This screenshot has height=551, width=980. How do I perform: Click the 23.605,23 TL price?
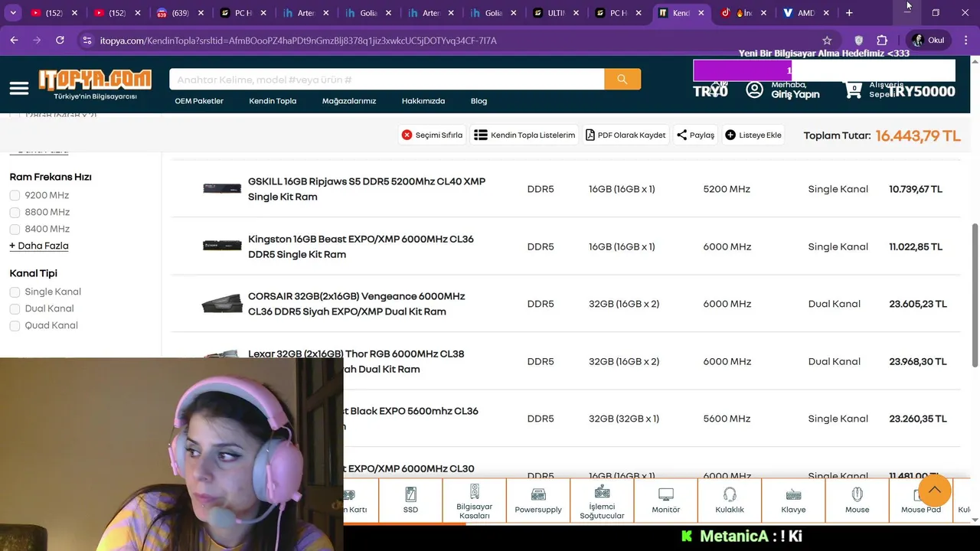(x=918, y=304)
